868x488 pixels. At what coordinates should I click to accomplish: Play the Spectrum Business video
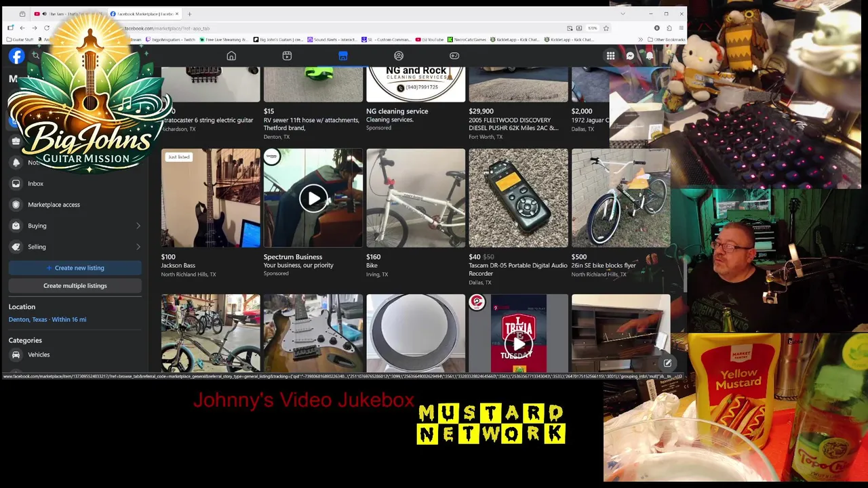point(313,199)
